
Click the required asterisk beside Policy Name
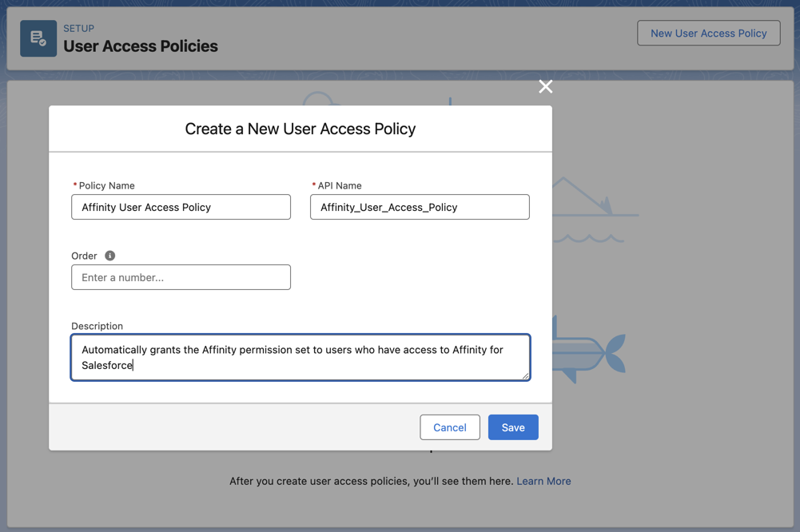[x=74, y=185]
